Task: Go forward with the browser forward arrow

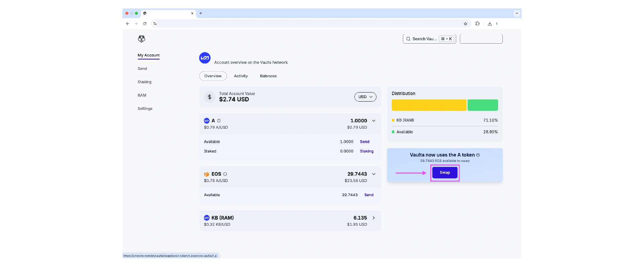Action: pyautogui.click(x=136, y=24)
